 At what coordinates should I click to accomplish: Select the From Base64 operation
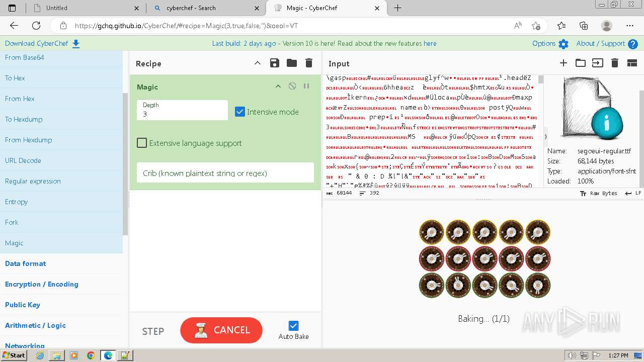pos(61,57)
